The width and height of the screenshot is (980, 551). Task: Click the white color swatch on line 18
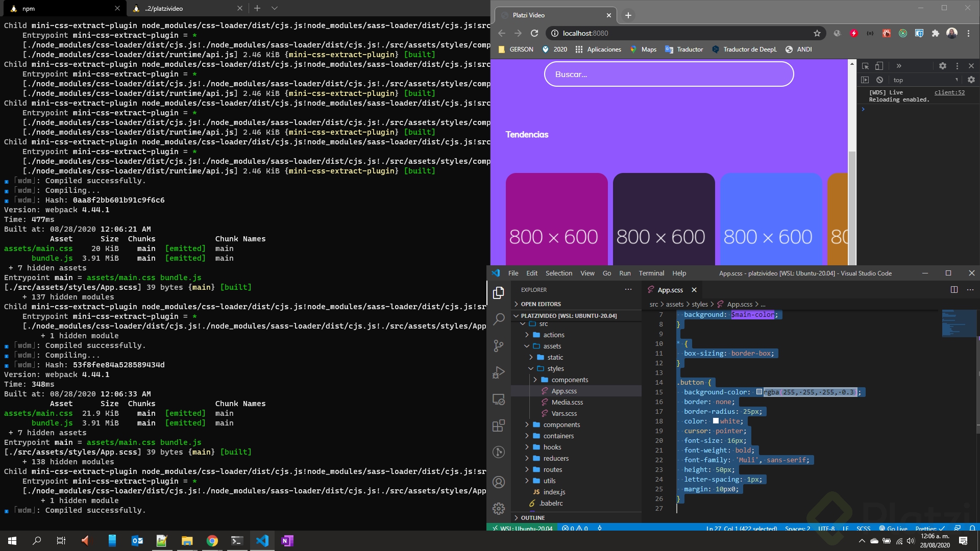716,421
